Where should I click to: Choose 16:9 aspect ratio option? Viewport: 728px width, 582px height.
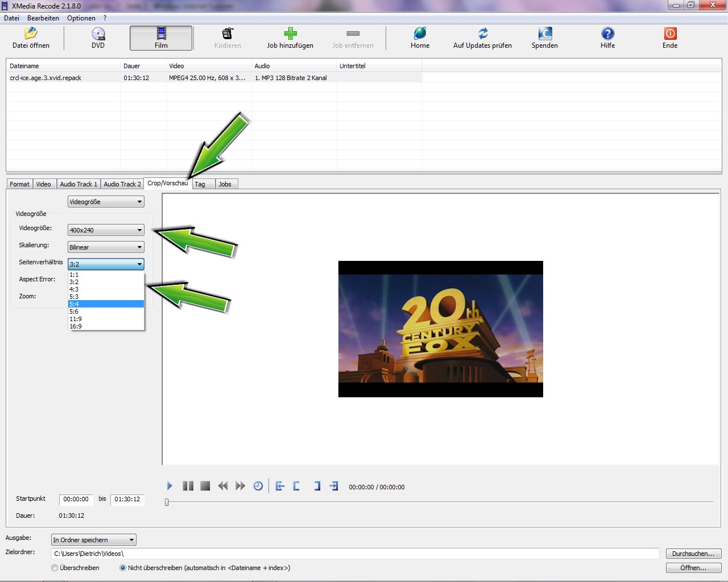tap(106, 326)
